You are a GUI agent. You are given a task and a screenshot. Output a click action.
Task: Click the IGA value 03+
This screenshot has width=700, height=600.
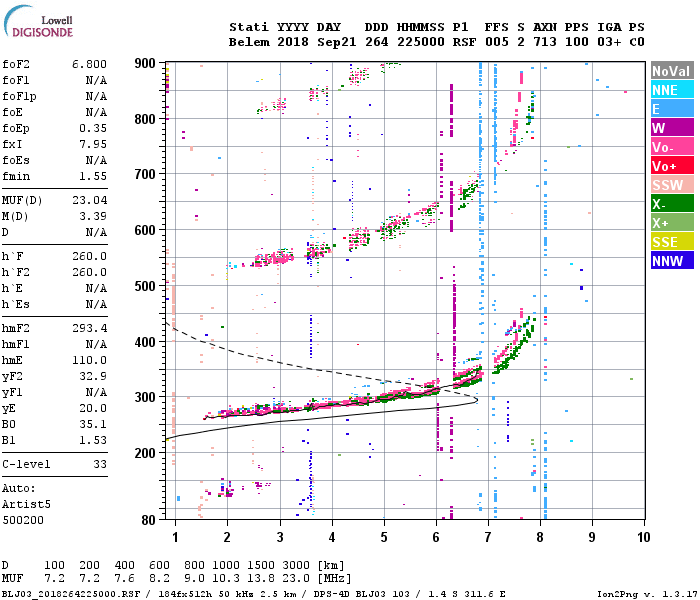click(x=609, y=42)
